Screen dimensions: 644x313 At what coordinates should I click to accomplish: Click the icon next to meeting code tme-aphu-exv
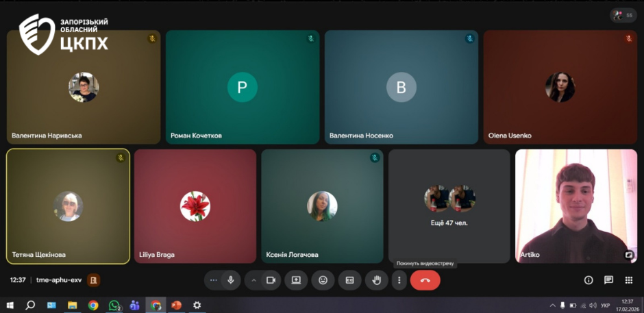94,280
